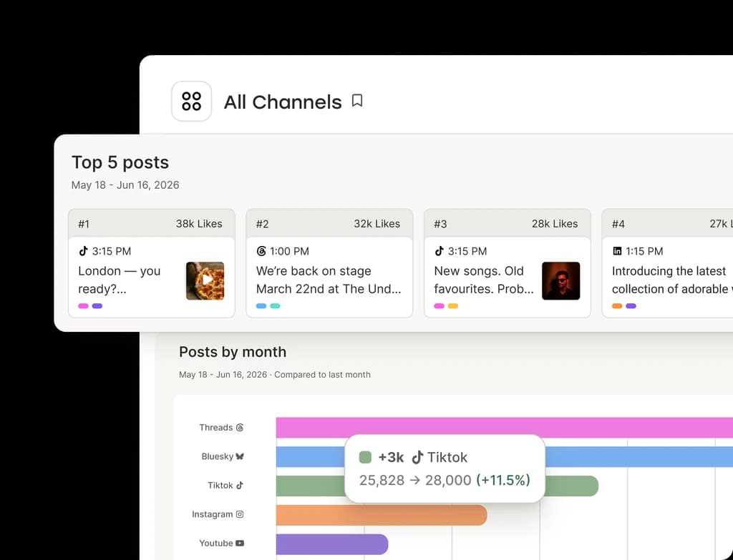
Task: Bookmark the All Channels view
Action: pos(357,101)
